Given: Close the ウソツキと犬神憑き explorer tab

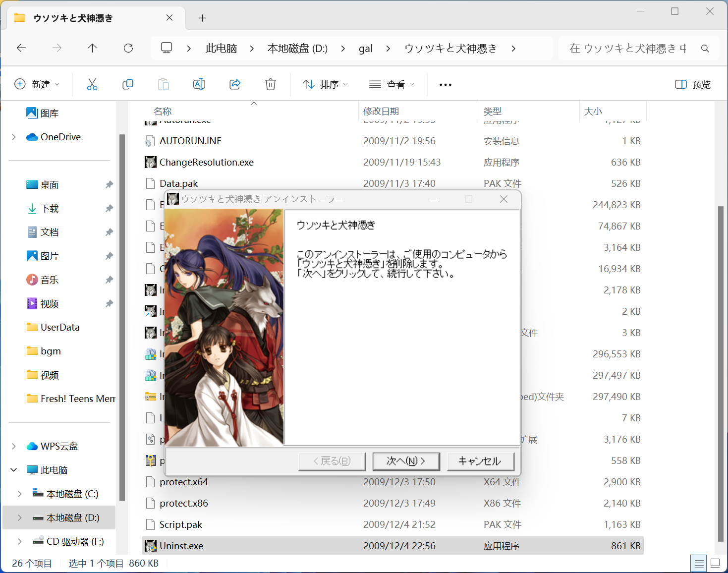Looking at the screenshot, I should point(169,18).
